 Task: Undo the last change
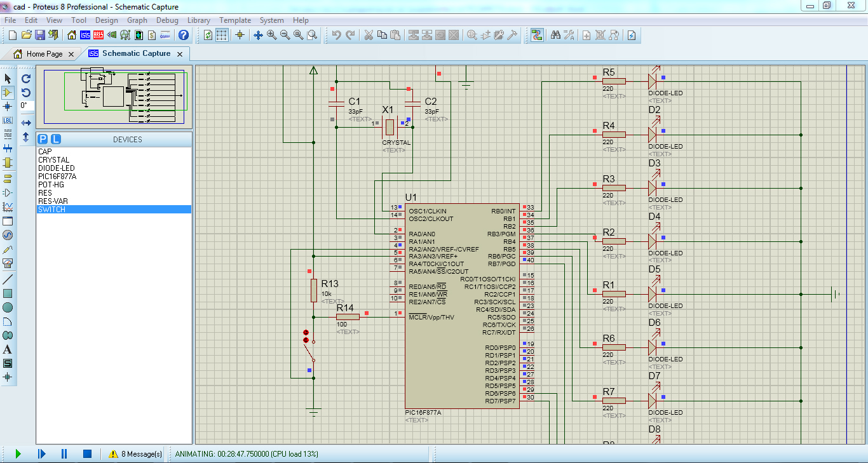coord(337,35)
